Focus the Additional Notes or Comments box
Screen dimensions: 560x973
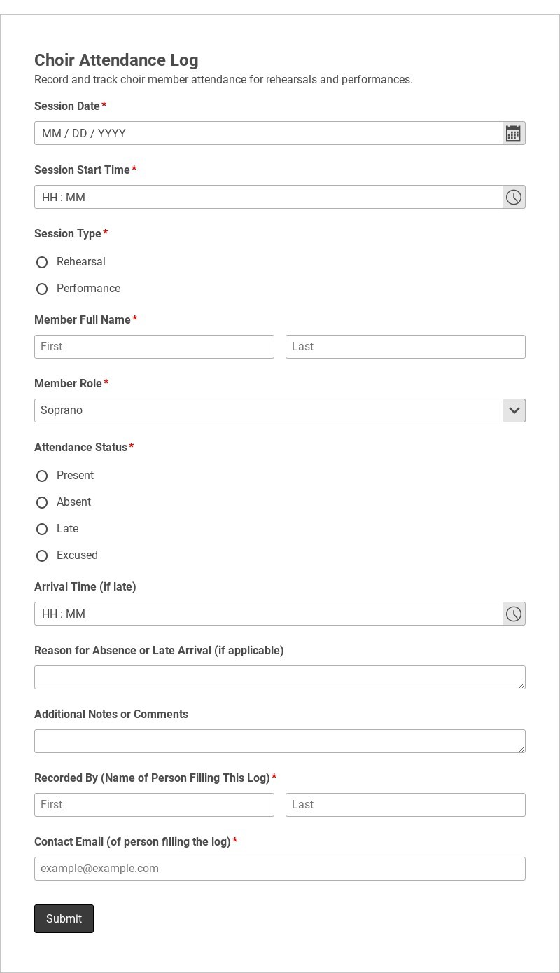click(x=280, y=741)
